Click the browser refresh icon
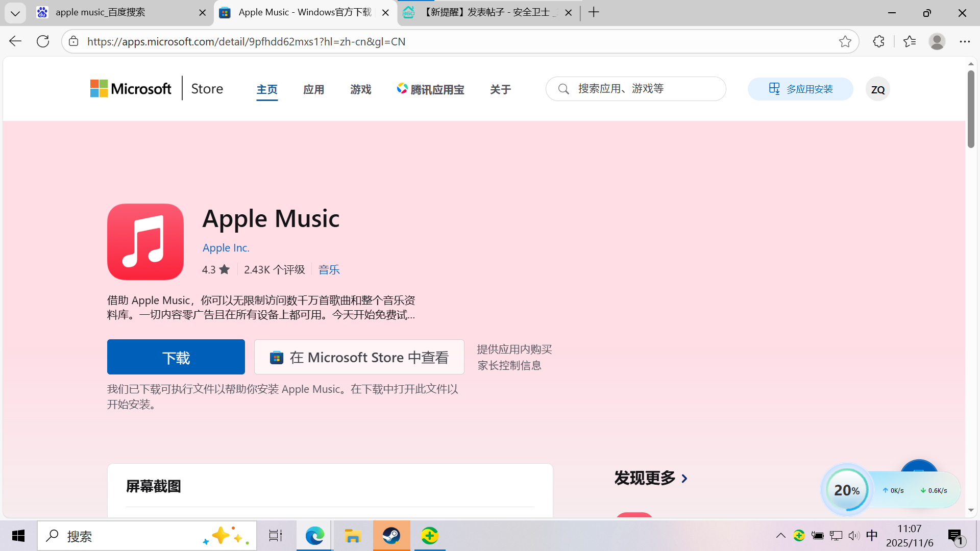 (43, 41)
